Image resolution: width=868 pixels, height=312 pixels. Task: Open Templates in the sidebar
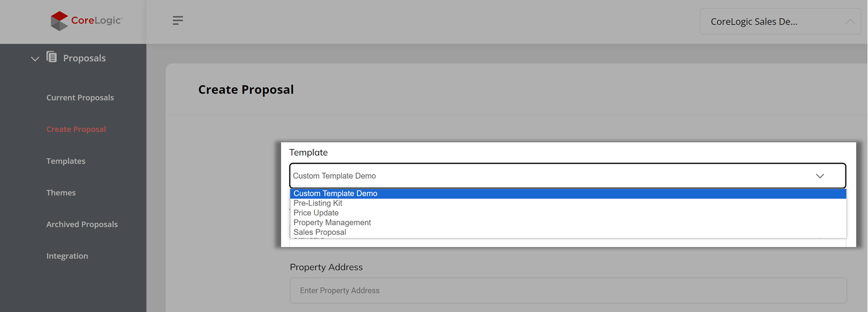(x=66, y=161)
